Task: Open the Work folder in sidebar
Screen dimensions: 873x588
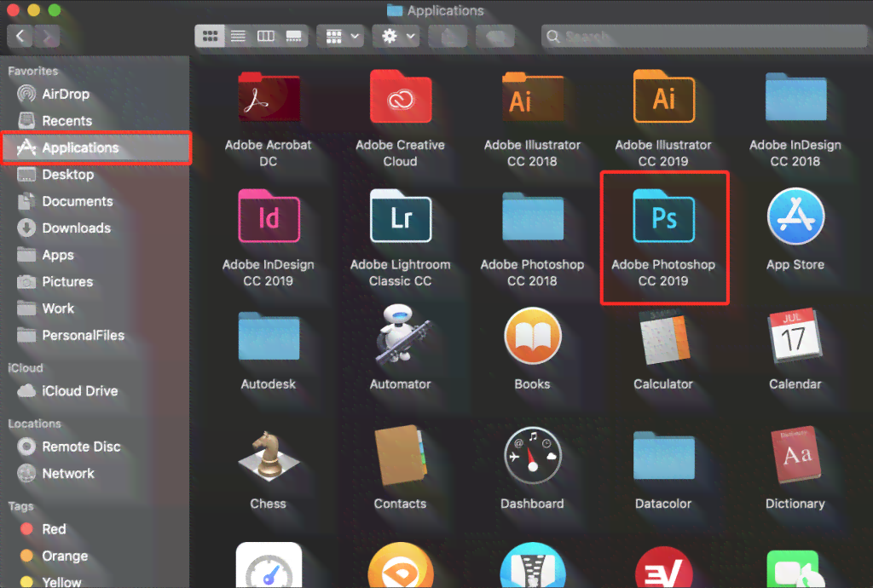Action: coord(95,308)
